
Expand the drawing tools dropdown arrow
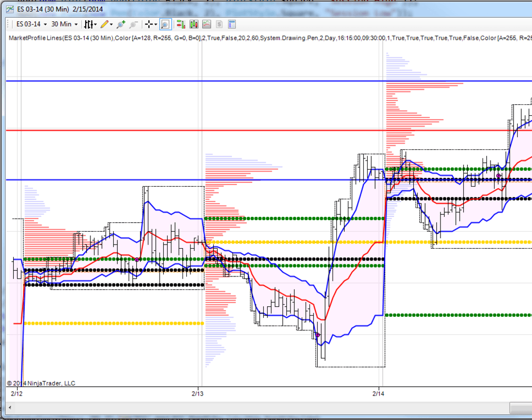click(111, 24)
